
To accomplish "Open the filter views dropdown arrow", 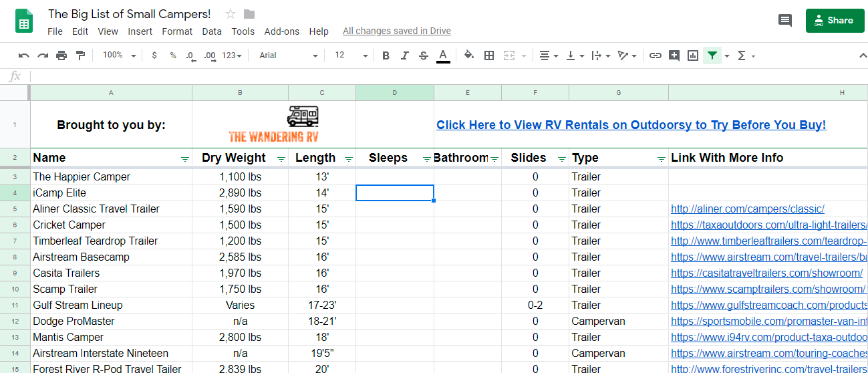I will click(x=727, y=56).
